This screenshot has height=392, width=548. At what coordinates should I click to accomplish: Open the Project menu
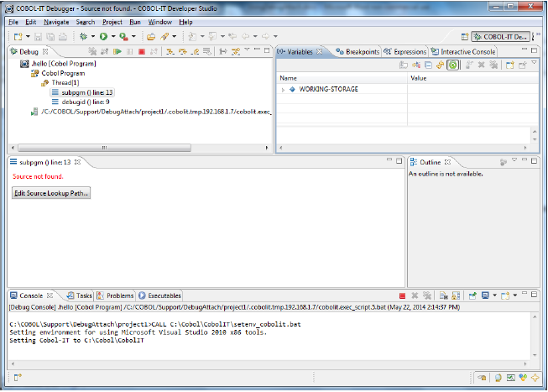(112, 22)
